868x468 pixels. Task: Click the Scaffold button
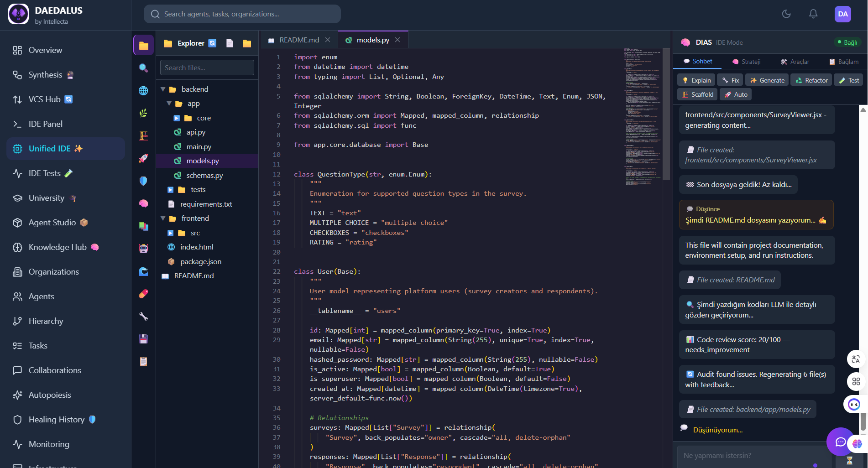pyautogui.click(x=697, y=94)
